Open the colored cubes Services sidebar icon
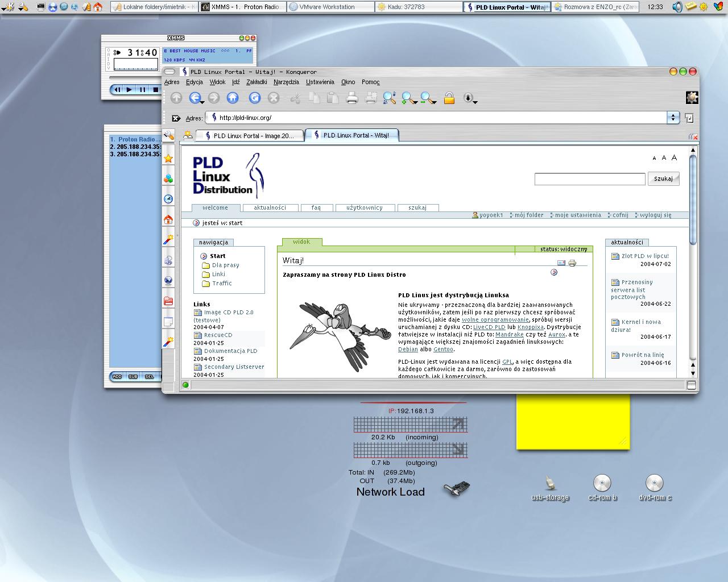Image resolution: width=728 pixels, height=582 pixels. 168,178
